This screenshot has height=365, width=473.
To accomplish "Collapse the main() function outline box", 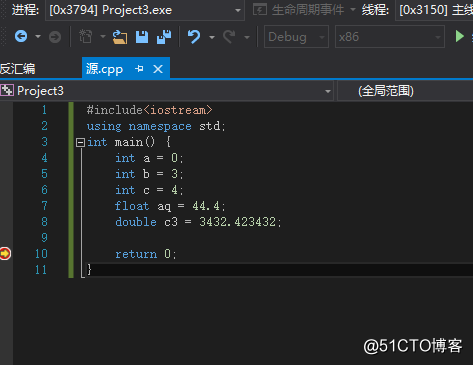I will click(80, 143).
